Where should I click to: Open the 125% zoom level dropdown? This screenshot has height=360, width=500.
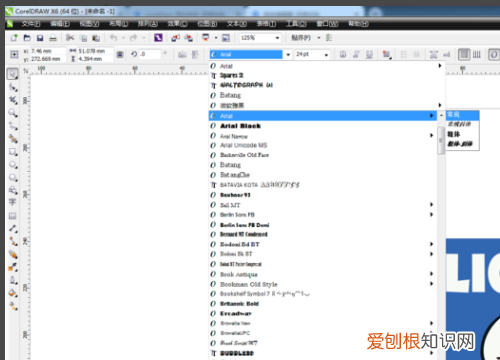[x=277, y=38]
